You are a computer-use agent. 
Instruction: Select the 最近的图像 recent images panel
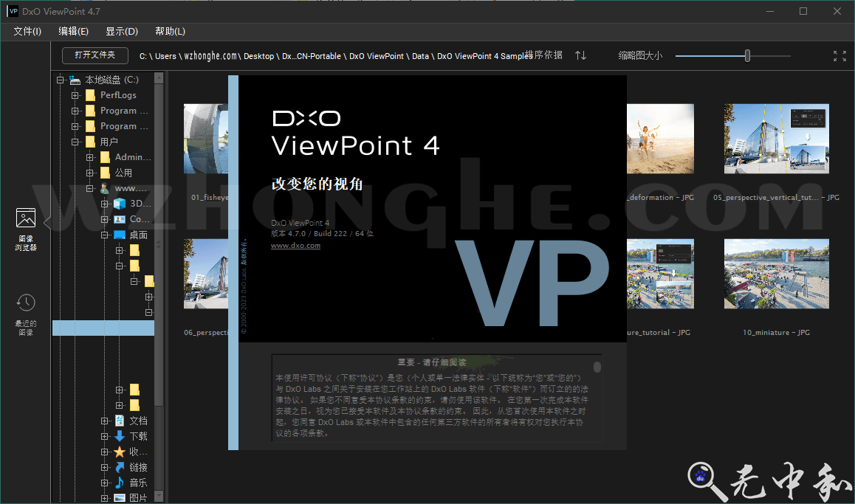[x=25, y=303]
